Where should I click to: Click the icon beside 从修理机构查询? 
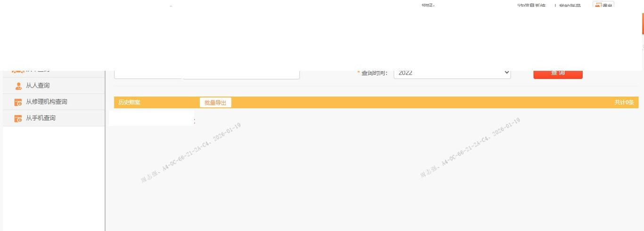18,102
